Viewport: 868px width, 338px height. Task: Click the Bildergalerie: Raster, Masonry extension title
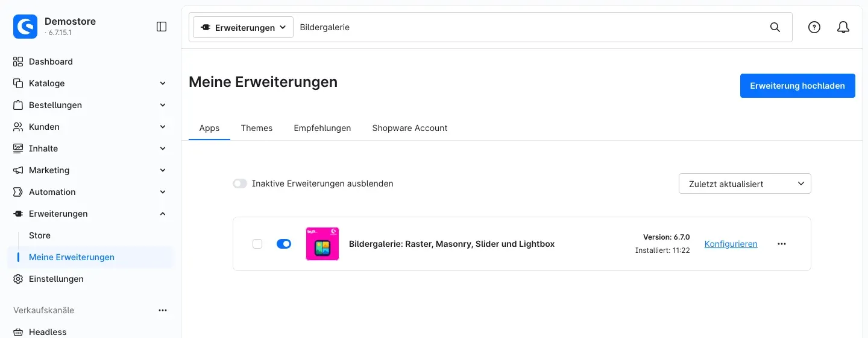click(x=452, y=244)
